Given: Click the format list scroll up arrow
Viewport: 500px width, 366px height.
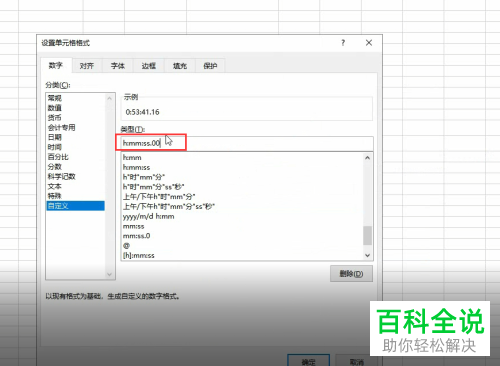Looking at the screenshot, I should 368,158.
